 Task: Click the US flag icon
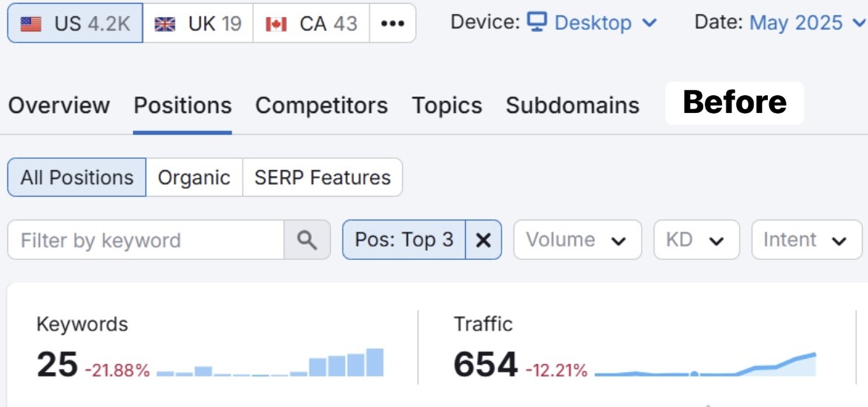(30, 24)
